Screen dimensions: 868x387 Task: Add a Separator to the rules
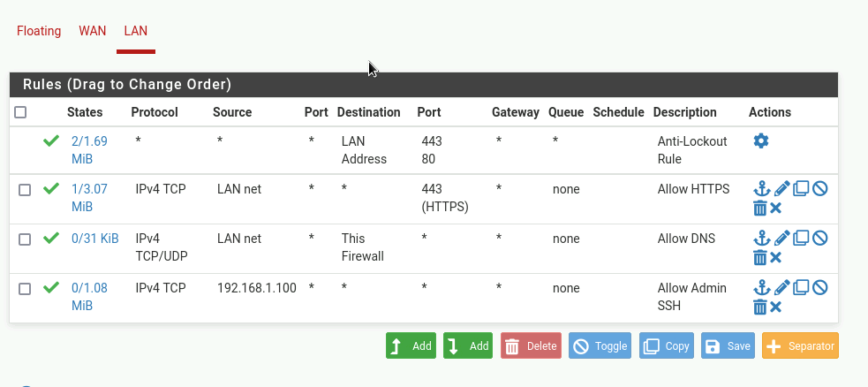coord(800,346)
